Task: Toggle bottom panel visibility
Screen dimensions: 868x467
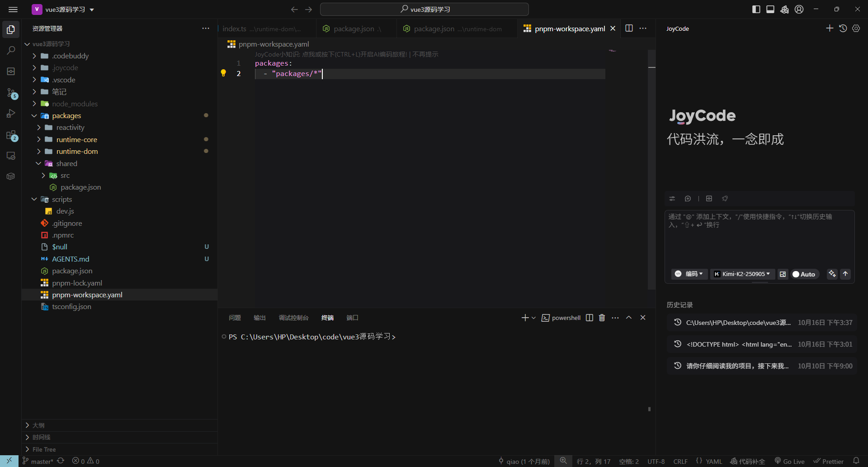Action: [x=770, y=10]
